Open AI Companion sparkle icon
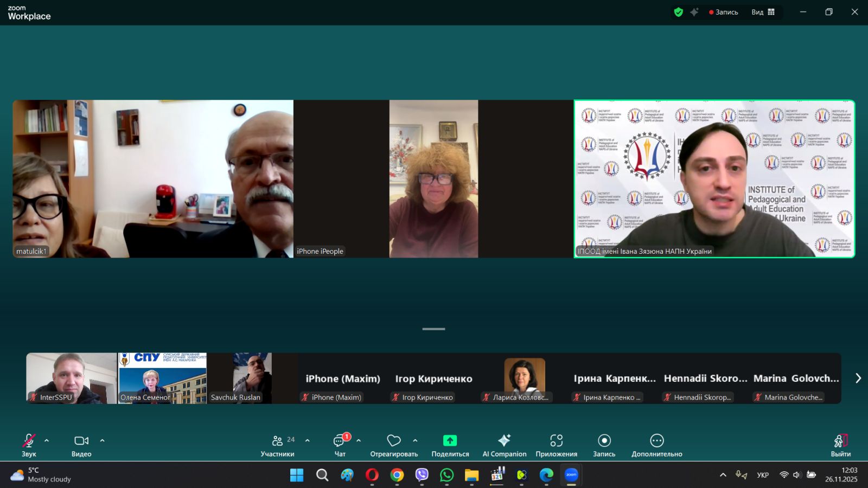This screenshot has width=868, height=488. [x=504, y=440]
